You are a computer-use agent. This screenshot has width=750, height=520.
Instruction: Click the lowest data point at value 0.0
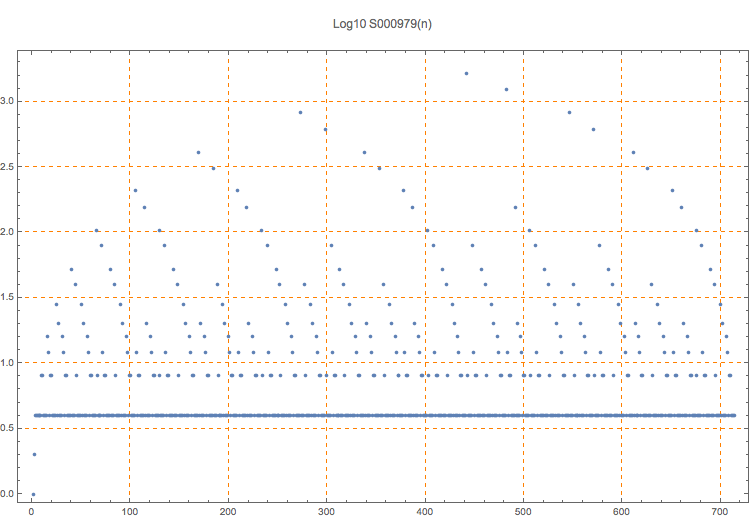[33, 494]
